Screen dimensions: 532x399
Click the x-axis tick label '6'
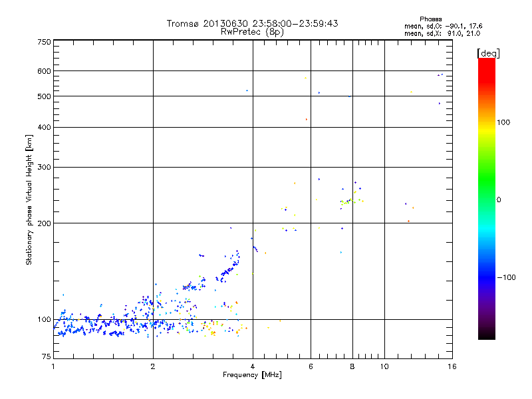[311, 366]
